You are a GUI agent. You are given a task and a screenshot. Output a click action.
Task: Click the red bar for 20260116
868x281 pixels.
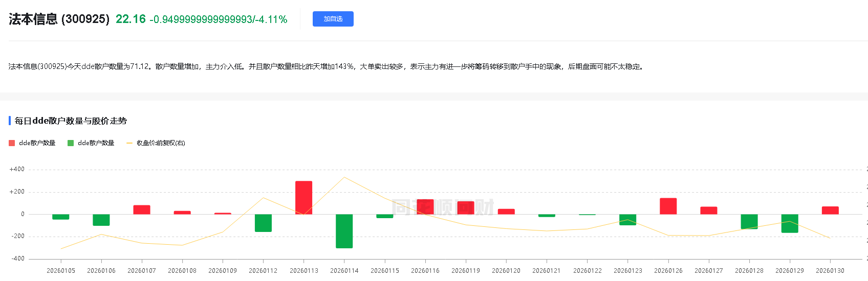point(425,206)
